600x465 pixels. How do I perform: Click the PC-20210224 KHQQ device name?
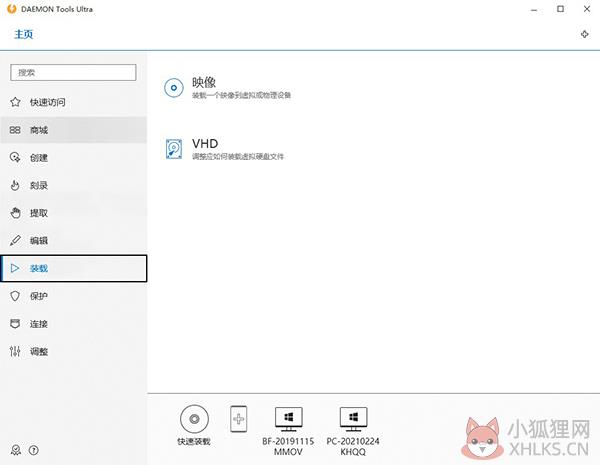tap(353, 447)
